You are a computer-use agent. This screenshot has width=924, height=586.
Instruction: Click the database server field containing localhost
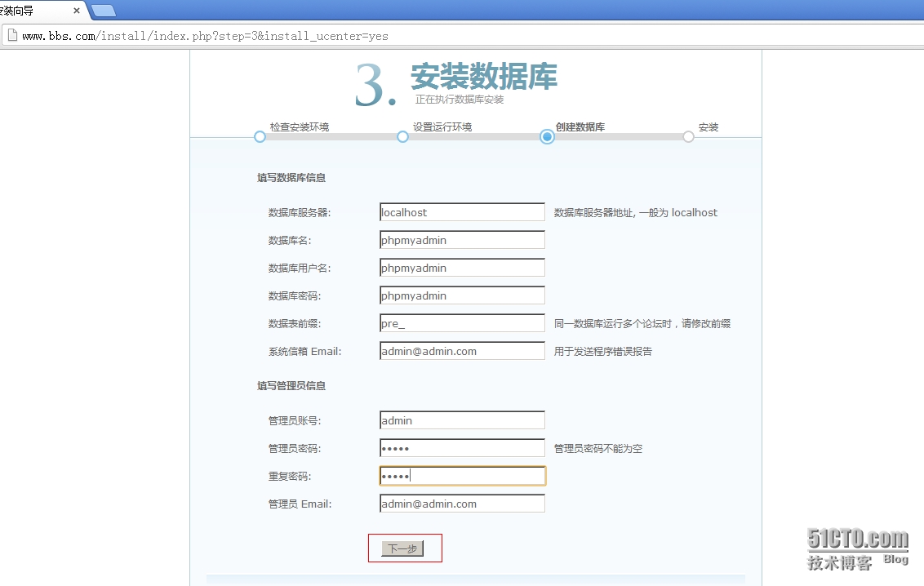(462, 212)
